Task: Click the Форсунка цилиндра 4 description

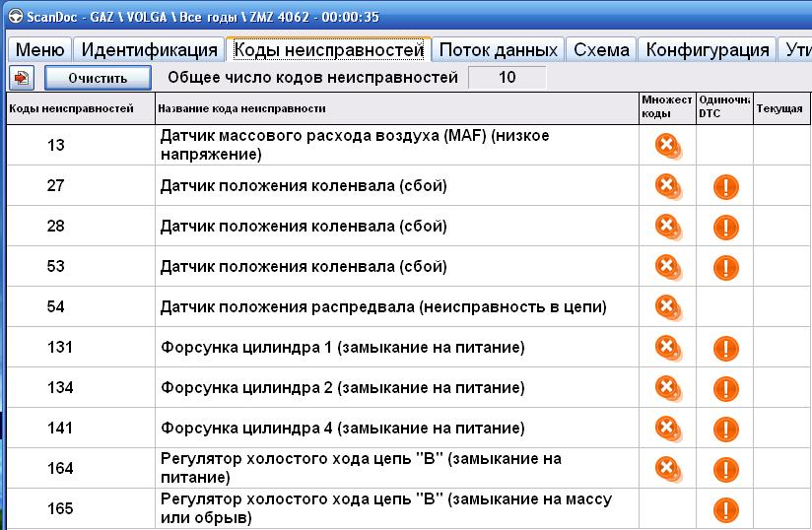Action: click(x=342, y=428)
